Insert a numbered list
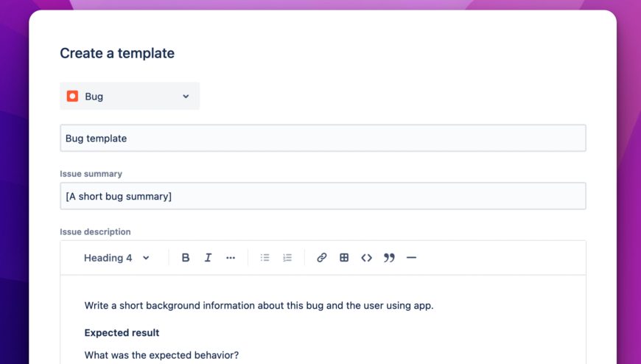The height and width of the screenshot is (364, 641). 287,258
